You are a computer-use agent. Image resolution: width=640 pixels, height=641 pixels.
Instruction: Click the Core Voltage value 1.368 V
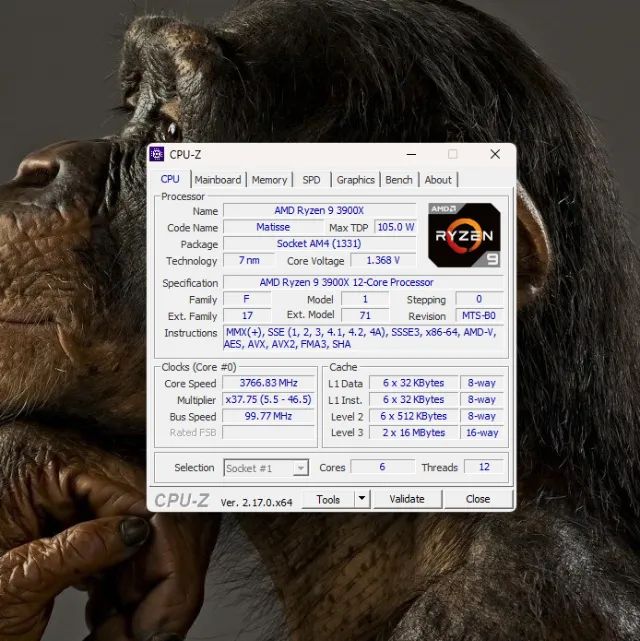(x=383, y=260)
